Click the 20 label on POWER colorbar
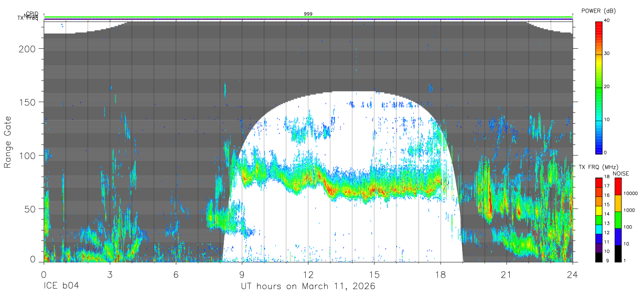The height and width of the screenshot is (297, 644). pyautogui.click(x=607, y=86)
